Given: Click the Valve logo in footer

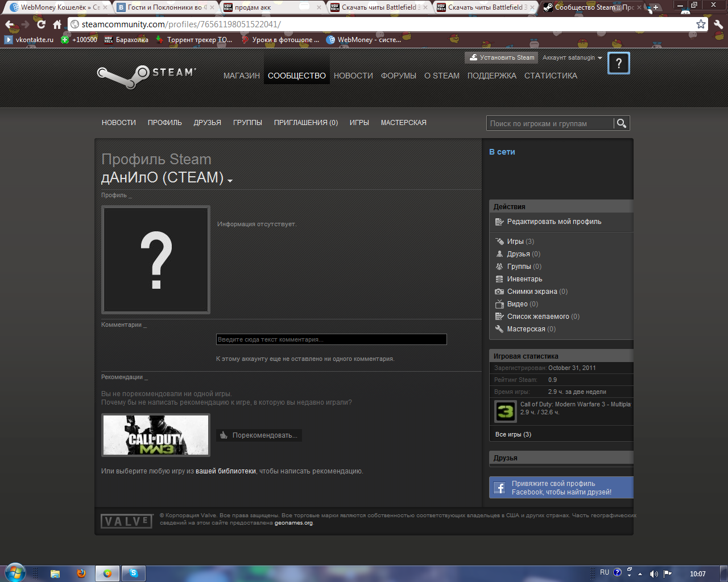Looking at the screenshot, I should (x=127, y=521).
